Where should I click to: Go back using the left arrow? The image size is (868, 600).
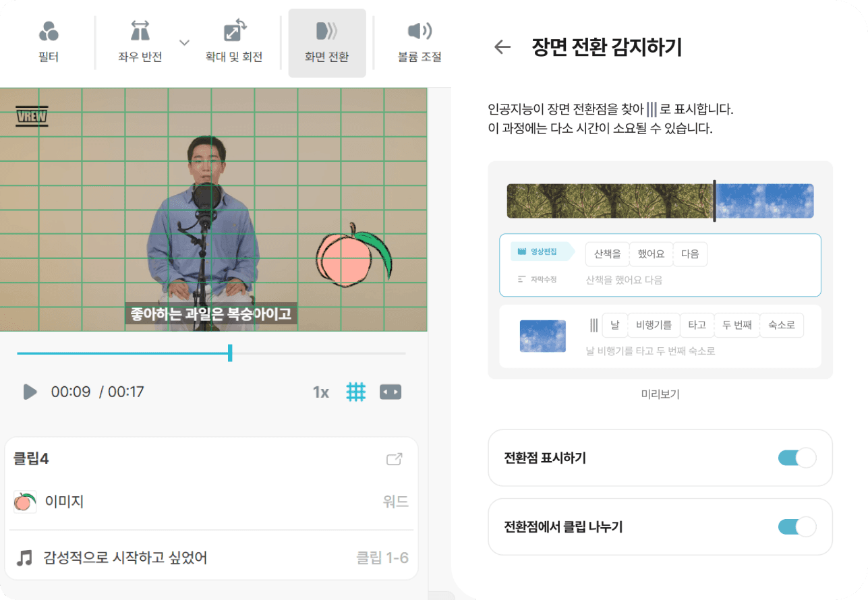click(x=502, y=48)
